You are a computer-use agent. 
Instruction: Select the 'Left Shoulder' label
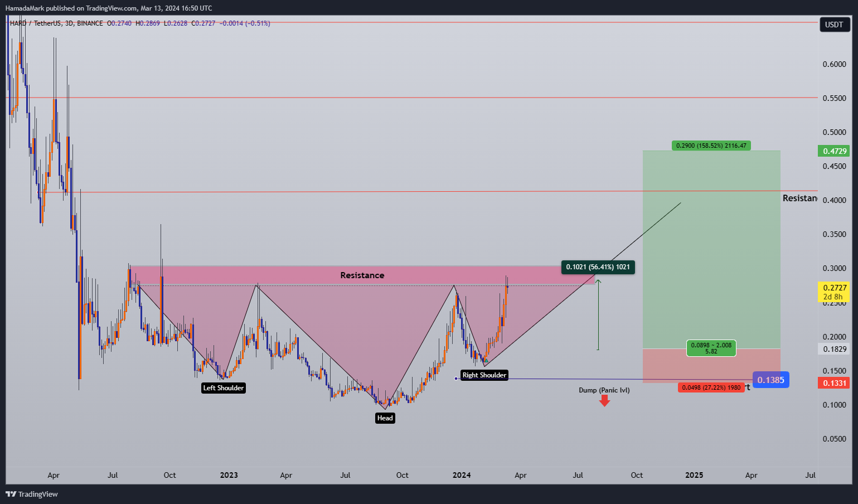(x=224, y=388)
